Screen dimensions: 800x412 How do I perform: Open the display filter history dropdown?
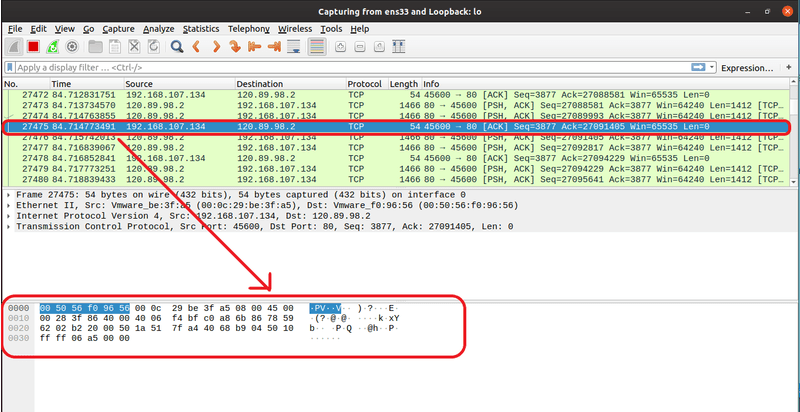pyautogui.click(x=711, y=67)
